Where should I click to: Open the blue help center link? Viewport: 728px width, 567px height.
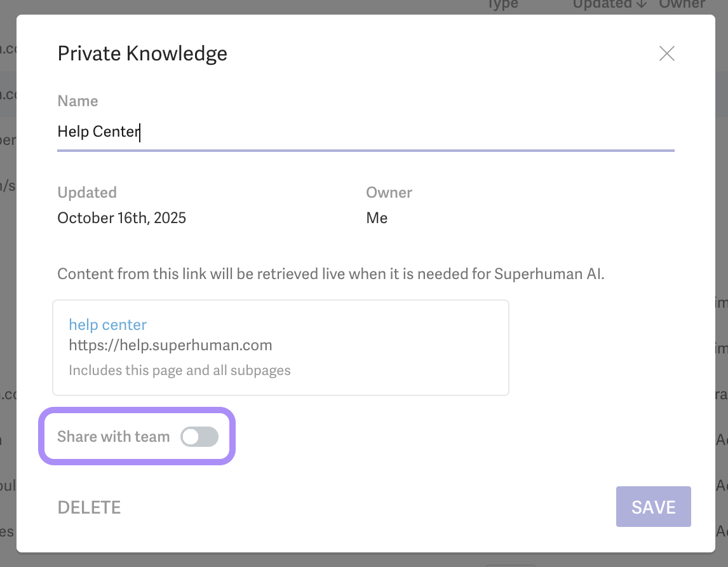click(107, 325)
